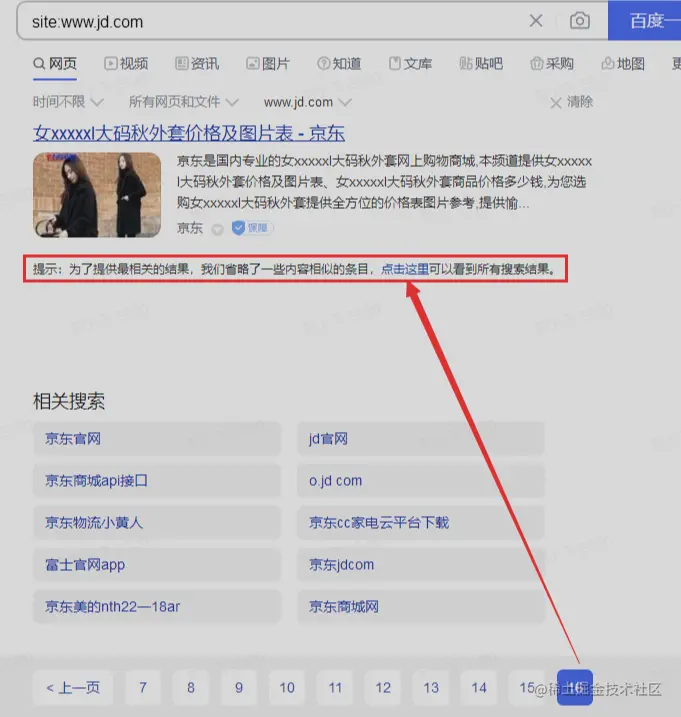The height and width of the screenshot is (717, 681).
Task: Go to the 图片 tab
Action: click(x=268, y=64)
